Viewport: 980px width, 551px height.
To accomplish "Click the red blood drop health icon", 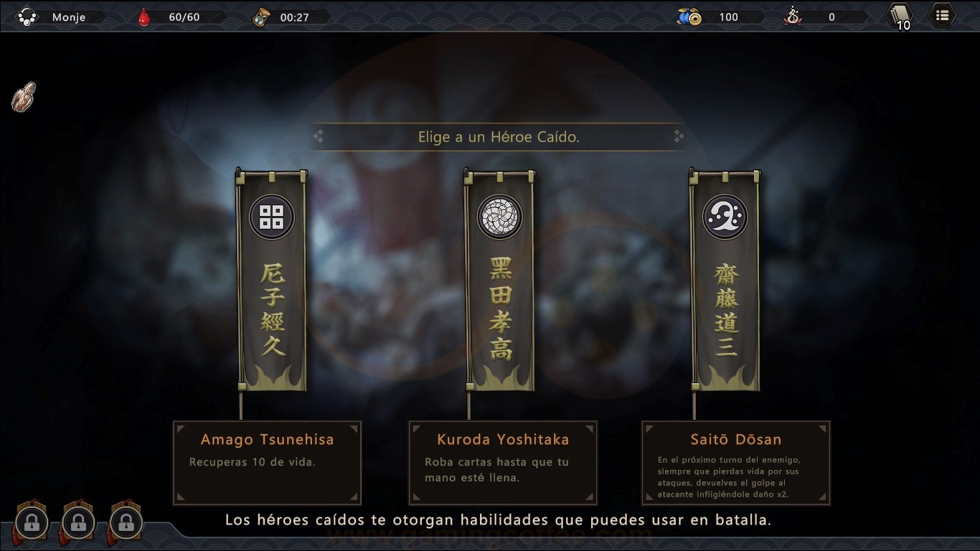I will (x=144, y=17).
